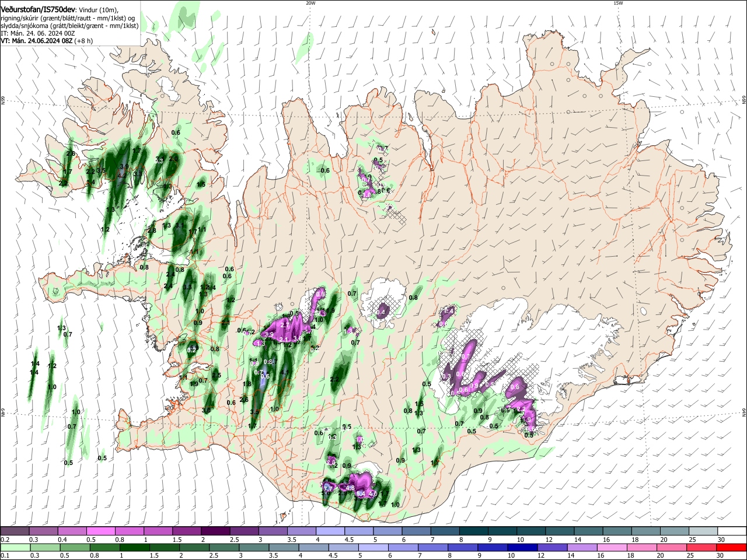
Task: Click the 'IT: Mán. 24. 06. 2024 00Z' line
Action: pyautogui.click(x=38, y=33)
